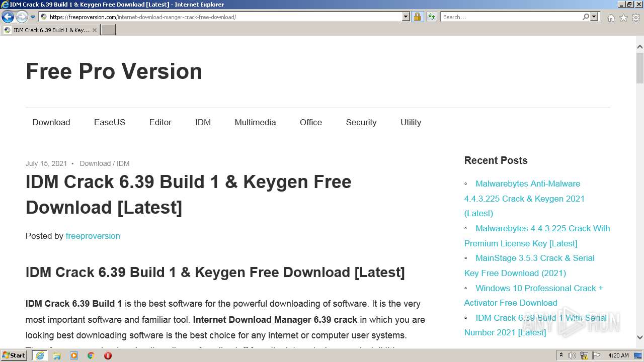This screenshot has width=644, height=362.
Task: Click the magnifier search icon
Action: tap(586, 17)
